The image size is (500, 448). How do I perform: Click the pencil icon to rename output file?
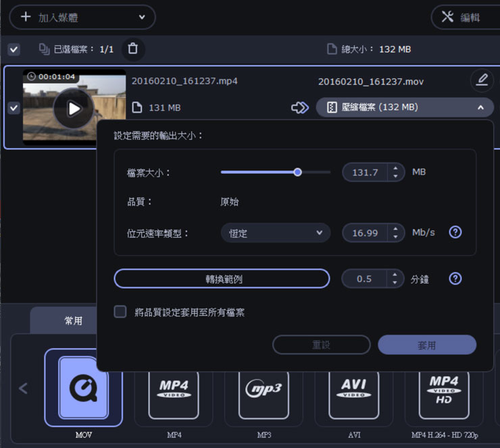(x=482, y=80)
